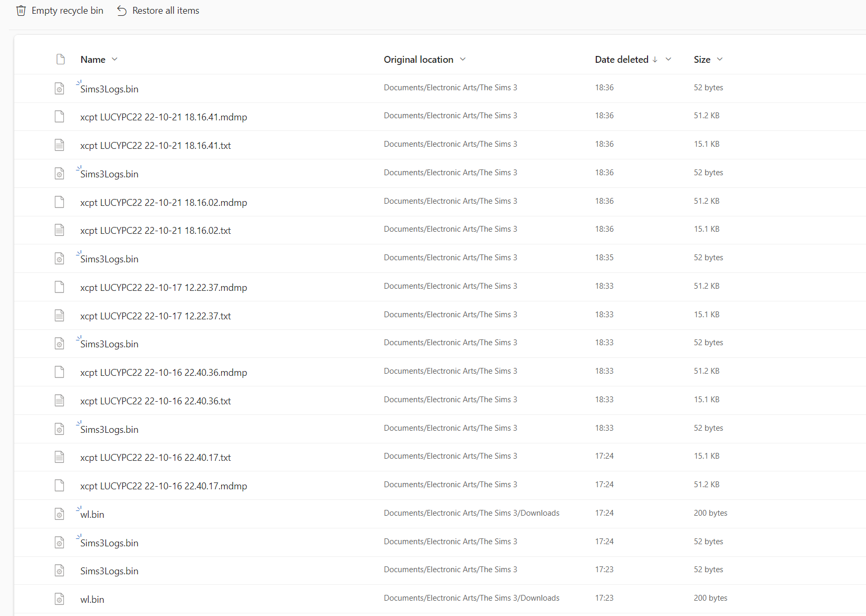
Task: Select file xcpt LUCYPC22 22-10-21 18.16.41.txt
Action: pyautogui.click(x=156, y=146)
